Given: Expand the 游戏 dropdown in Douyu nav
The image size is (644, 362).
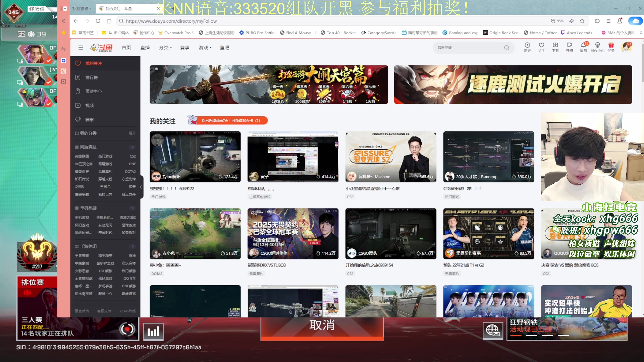Looking at the screenshot, I should pos(205,48).
